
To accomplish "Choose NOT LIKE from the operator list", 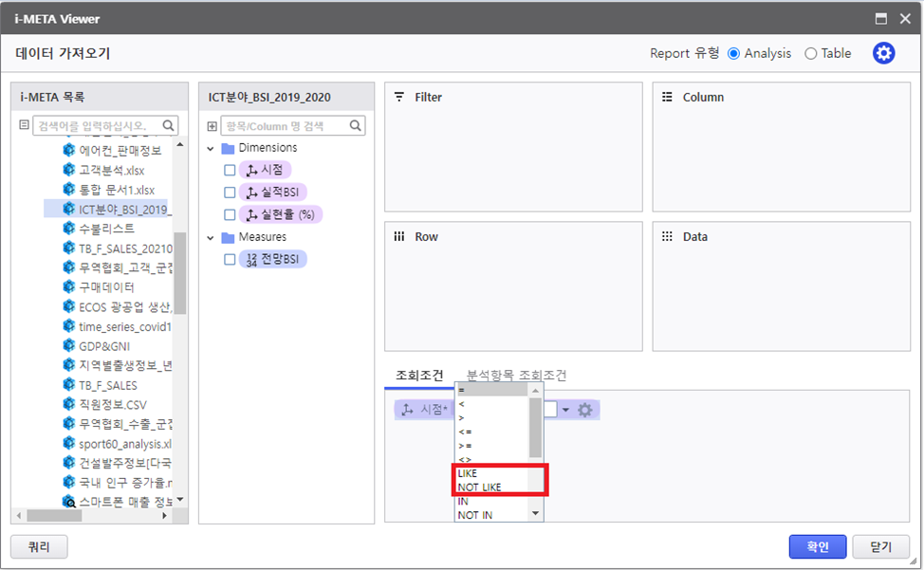I will pos(479,487).
